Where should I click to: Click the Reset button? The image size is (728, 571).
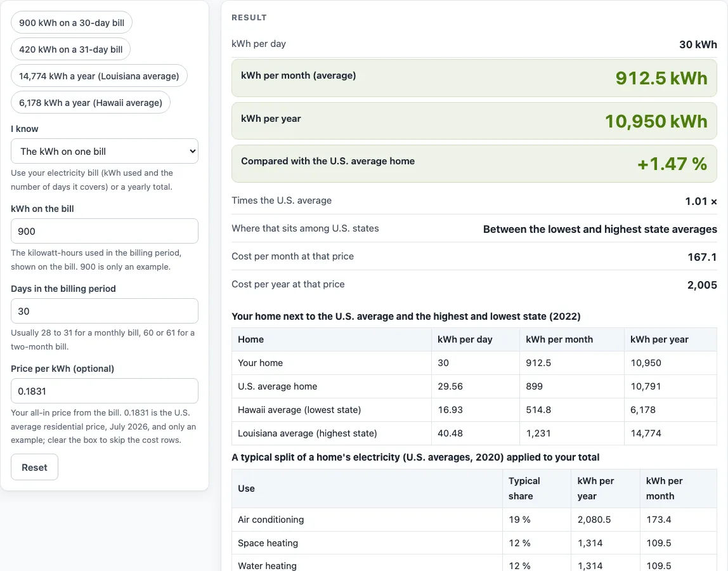coord(34,467)
